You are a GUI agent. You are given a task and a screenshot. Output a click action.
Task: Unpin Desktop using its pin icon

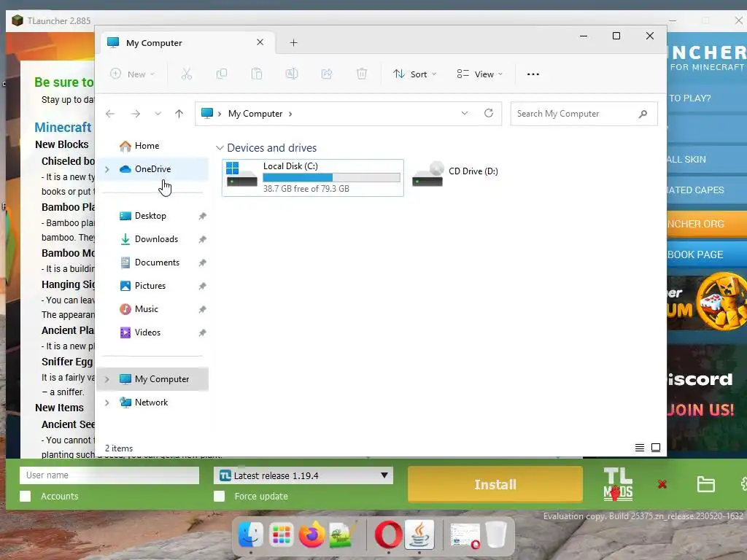[202, 216]
